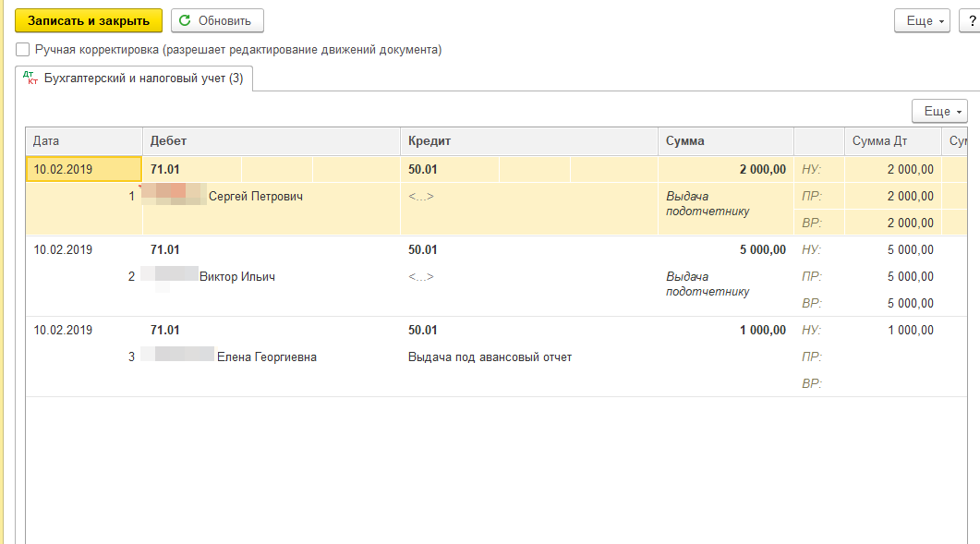Open the Еще dropdown above the table
Image resolution: width=980 pixels, height=544 pixels.
[x=940, y=111]
